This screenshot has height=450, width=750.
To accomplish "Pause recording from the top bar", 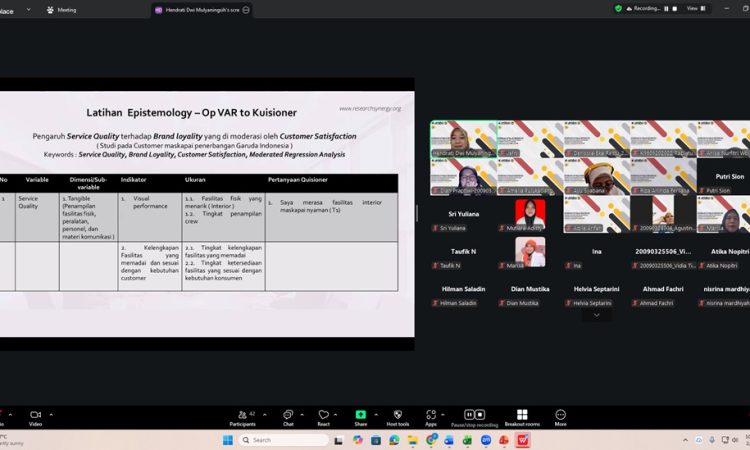I will click(x=666, y=9).
